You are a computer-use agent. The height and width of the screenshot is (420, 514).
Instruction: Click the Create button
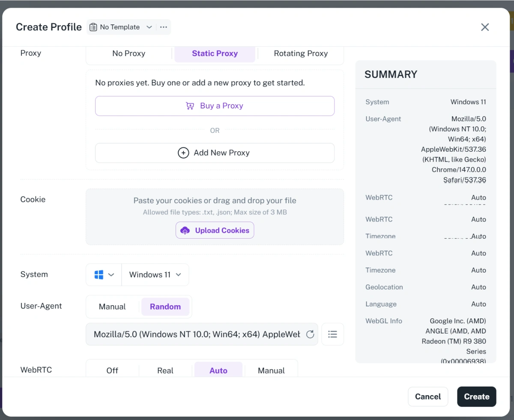[x=477, y=397]
